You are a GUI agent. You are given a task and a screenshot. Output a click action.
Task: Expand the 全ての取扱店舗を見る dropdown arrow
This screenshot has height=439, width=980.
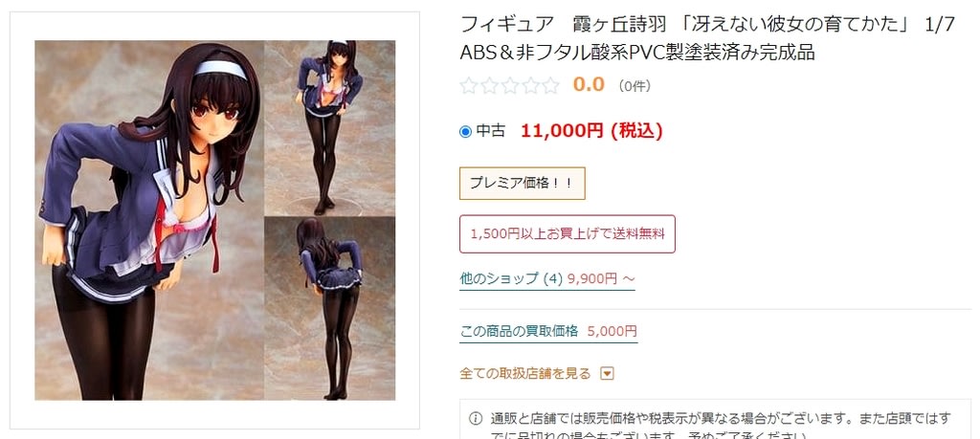607,374
